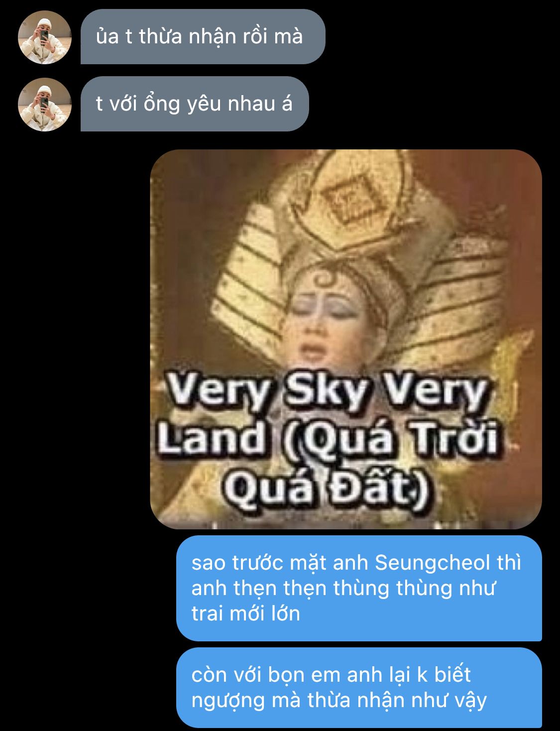
Task: Select the blue message mentioning Seungcheol
Action: tap(359, 588)
